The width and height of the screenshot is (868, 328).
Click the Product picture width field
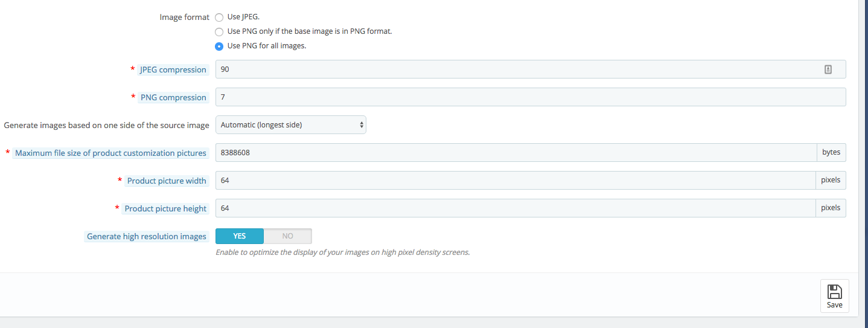click(x=515, y=181)
